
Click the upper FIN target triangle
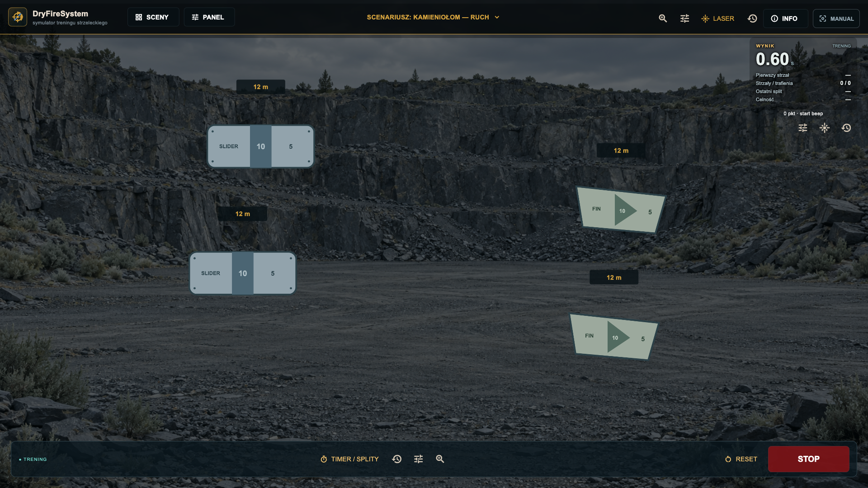click(x=624, y=211)
